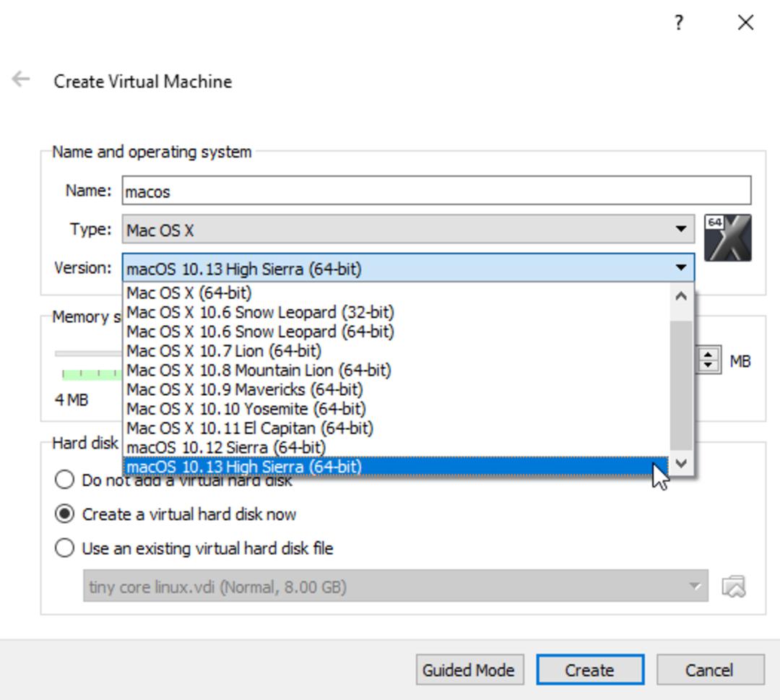Click version list scrollbar down arrow
780x700 pixels.
click(681, 464)
